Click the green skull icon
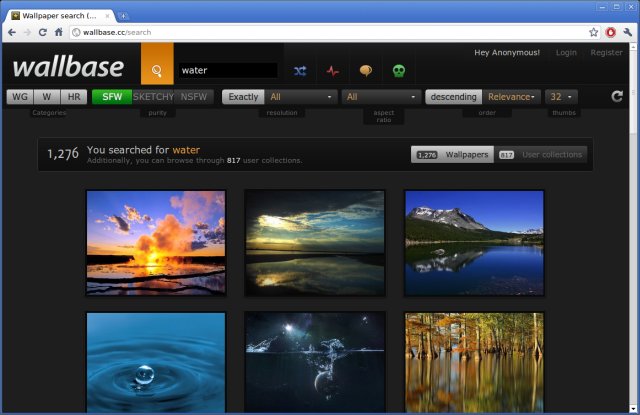This screenshot has width=640, height=415. (399, 71)
